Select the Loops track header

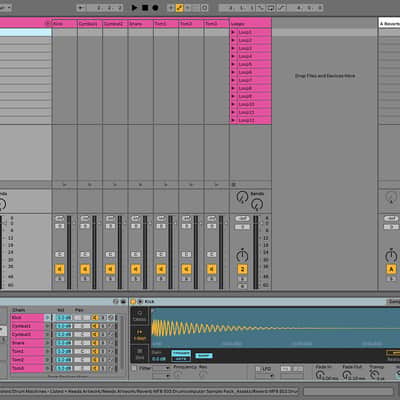(x=251, y=24)
